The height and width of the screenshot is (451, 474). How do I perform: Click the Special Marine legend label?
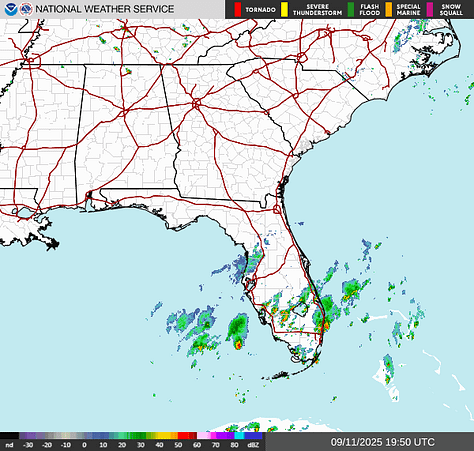408,10
